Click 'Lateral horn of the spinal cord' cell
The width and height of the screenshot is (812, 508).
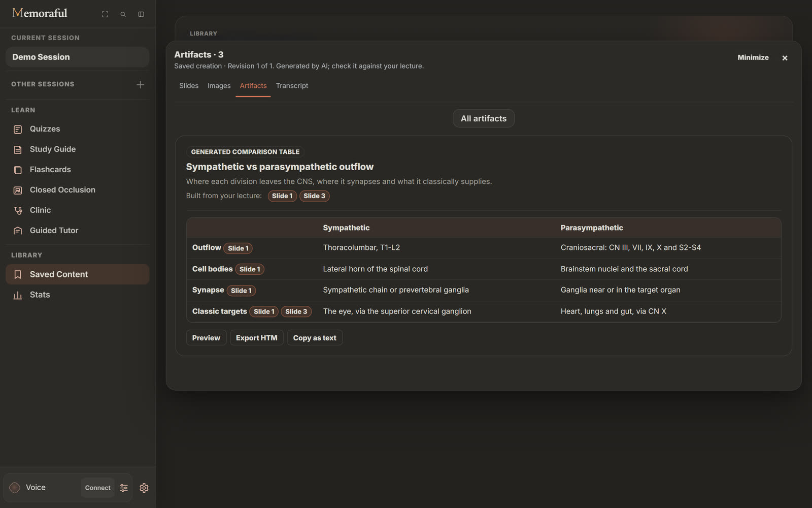tap(376, 269)
